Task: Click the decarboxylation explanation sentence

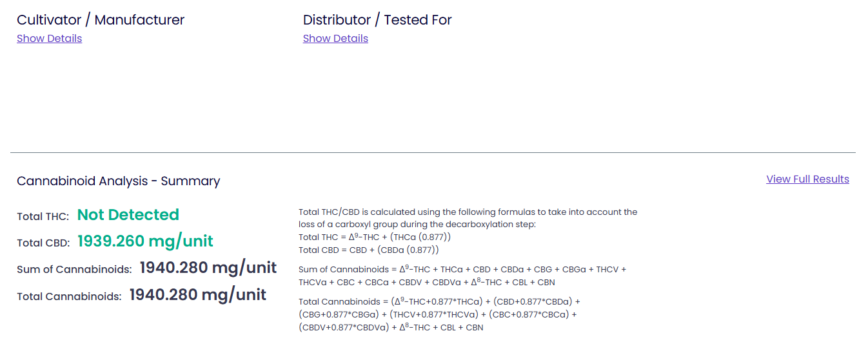Action: (x=468, y=218)
